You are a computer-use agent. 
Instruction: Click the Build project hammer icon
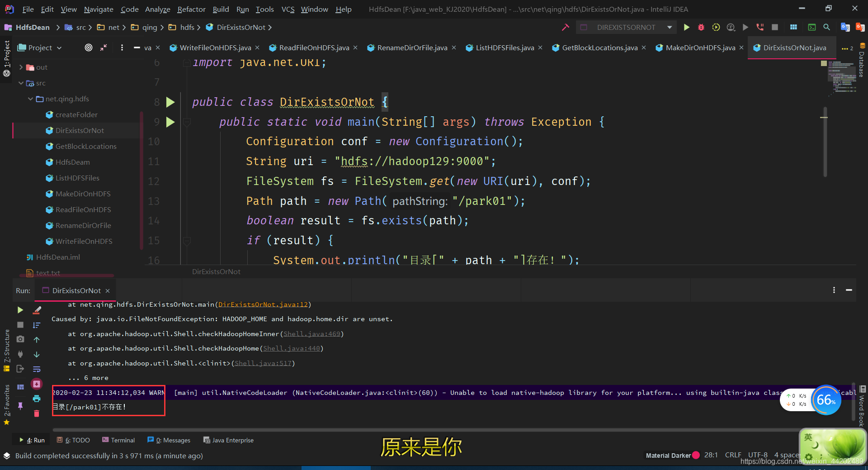pos(565,27)
